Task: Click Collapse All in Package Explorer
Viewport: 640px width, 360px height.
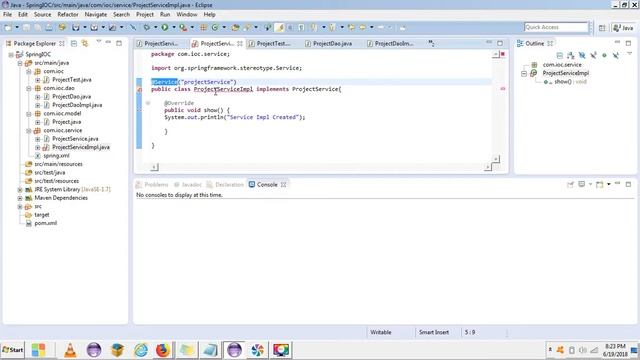Action: coord(74,43)
